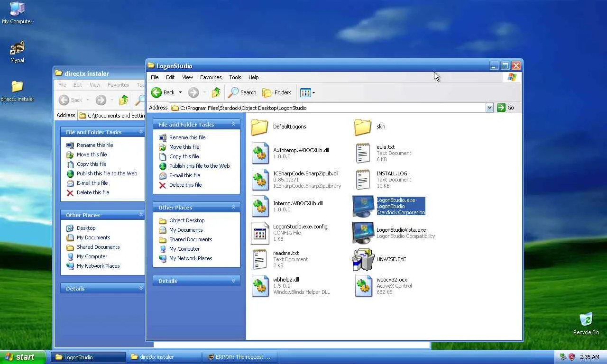The height and width of the screenshot is (364, 607).
Task: Select Interop.WBOCXLib.dll file icon
Action: (260, 206)
